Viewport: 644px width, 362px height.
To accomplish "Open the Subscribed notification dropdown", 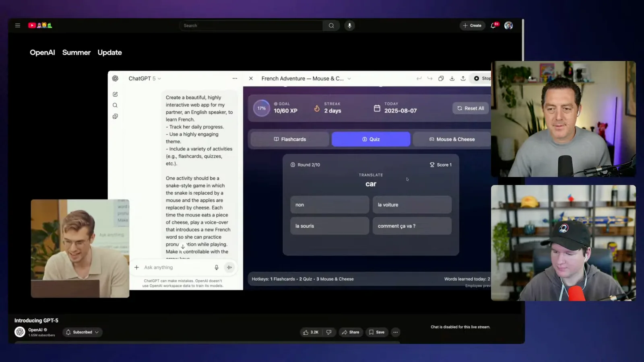I will pos(83,332).
